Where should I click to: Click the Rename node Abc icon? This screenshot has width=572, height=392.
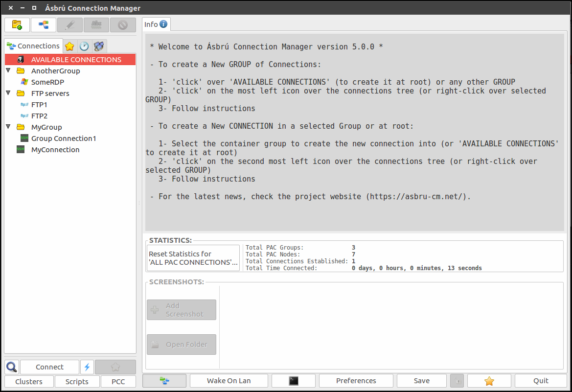[x=96, y=25]
